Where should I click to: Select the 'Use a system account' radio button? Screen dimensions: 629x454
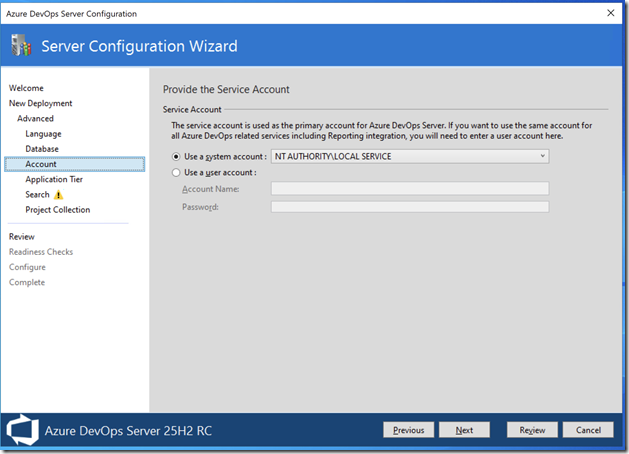(x=177, y=157)
